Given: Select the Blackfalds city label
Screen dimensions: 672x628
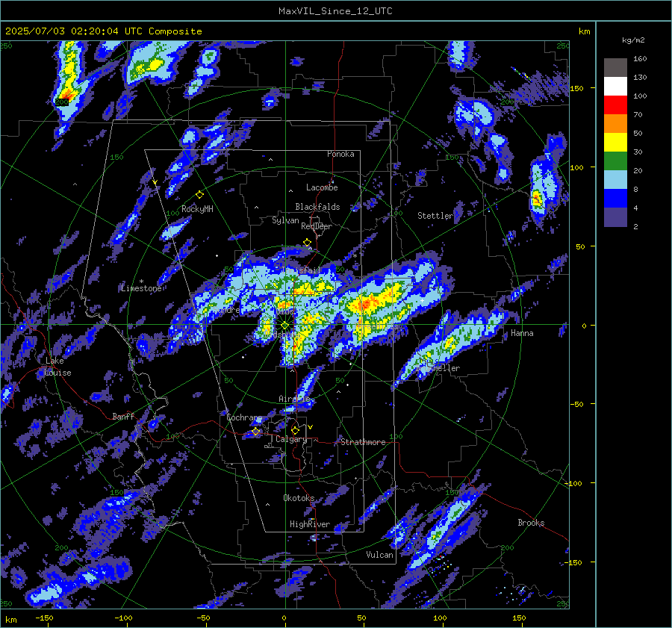Looking at the screenshot, I should [x=317, y=207].
